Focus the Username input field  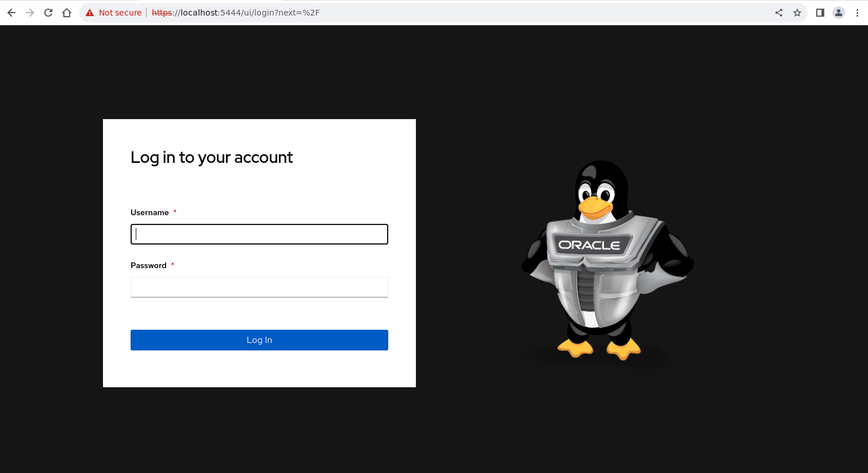point(259,234)
